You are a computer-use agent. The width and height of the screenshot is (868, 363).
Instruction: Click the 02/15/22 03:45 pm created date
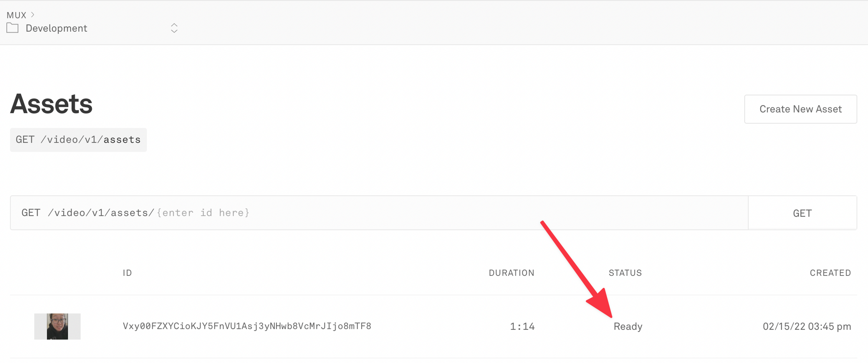(x=807, y=326)
